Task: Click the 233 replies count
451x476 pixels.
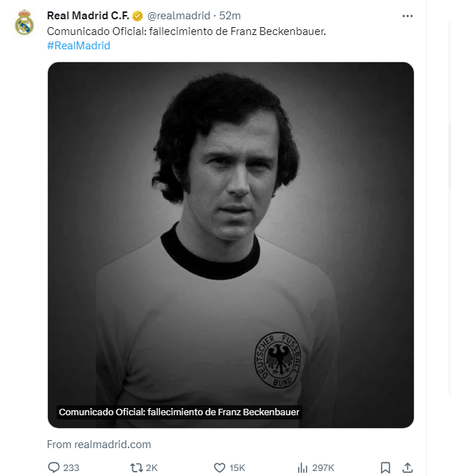Action: tap(71, 467)
